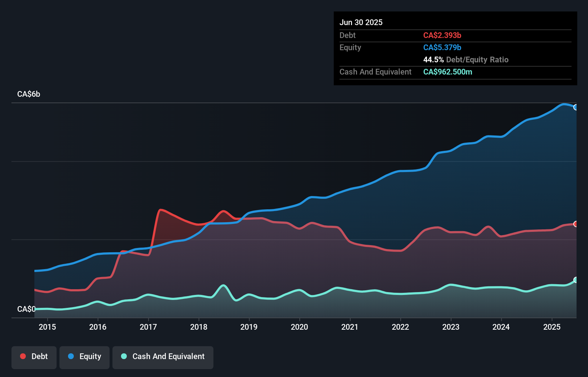Click the CA$962.500m cash value
This screenshot has height=377, width=588.
coord(448,72)
